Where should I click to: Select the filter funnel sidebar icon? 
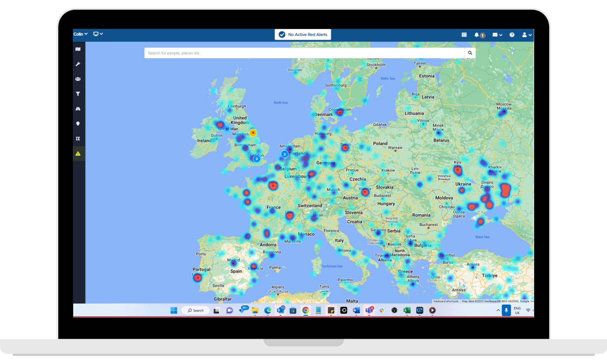pyautogui.click(x=78, y=94)
